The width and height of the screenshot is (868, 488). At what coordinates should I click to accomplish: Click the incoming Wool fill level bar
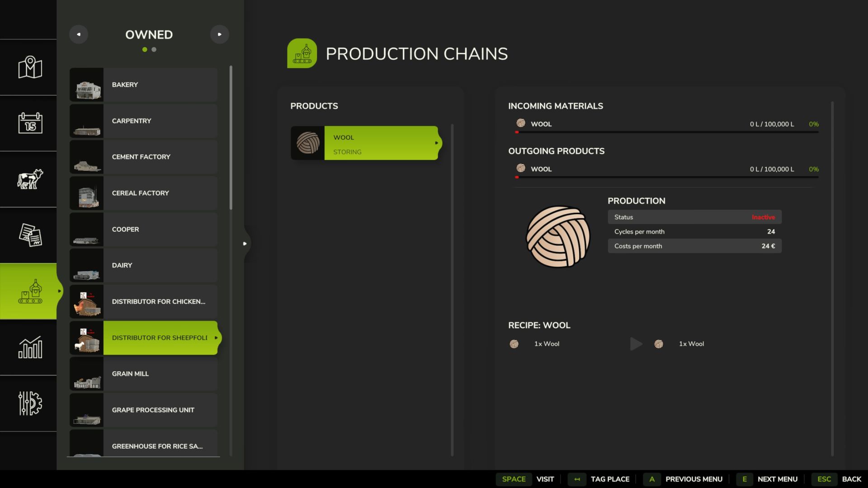pyautogui.click(x=667, y=132)
